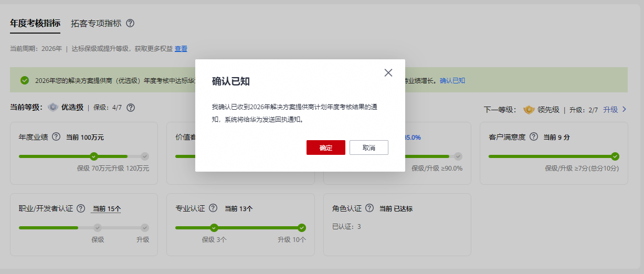Screen dimensions: 644x274
Task: Click 保级/升级 ≥7分(总分10分) text
Action: [582, 168]
